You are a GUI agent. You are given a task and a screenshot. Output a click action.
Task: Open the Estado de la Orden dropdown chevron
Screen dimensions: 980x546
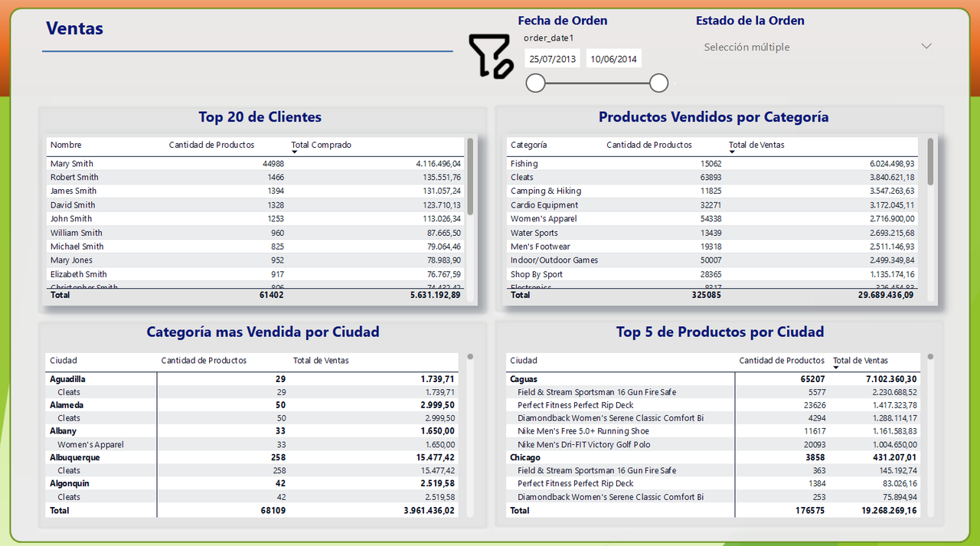click(x=926, y=47)
